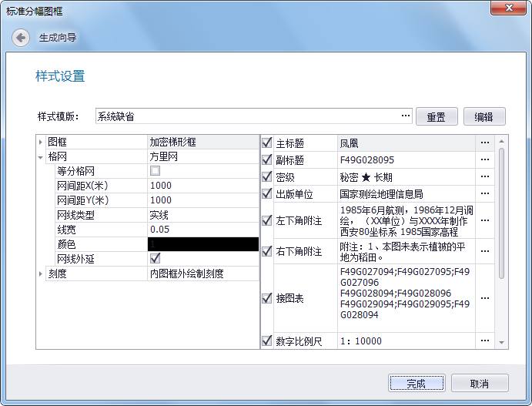
Task: Open ellipsis editor for 出版单位 row
Action: click(484, 194)
